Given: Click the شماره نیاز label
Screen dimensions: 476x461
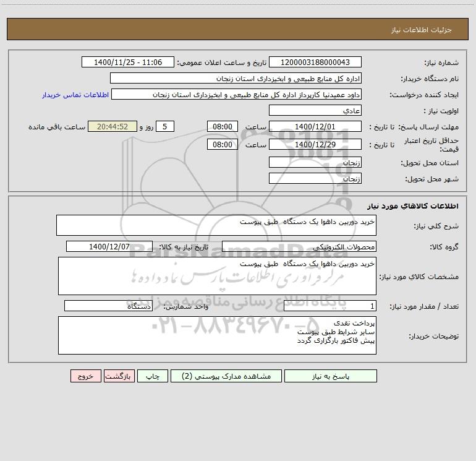Looking at the screenshot, I should 441,62.
